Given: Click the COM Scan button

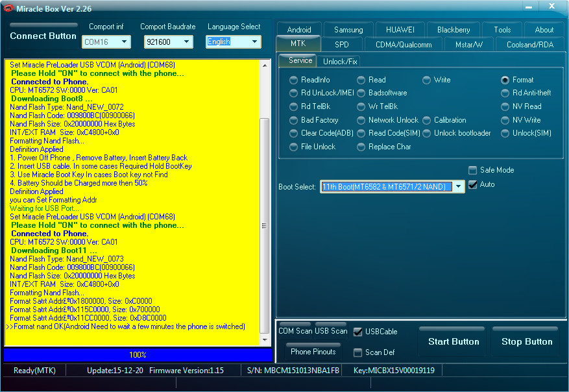Looking at the screenshot, I should (x=295, y=330).
